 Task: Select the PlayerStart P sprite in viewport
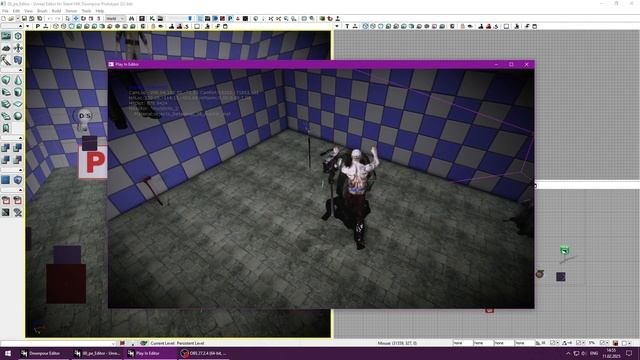94,162
